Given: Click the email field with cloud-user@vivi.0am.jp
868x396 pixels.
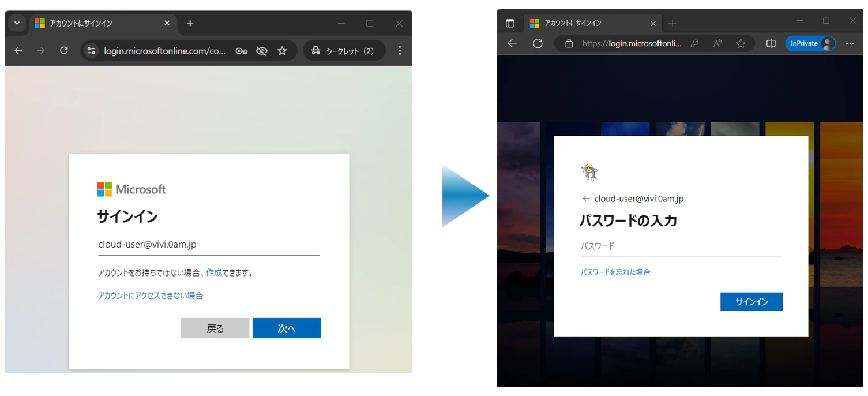Looking at the screenshot, I should click(x=209, y=245).
